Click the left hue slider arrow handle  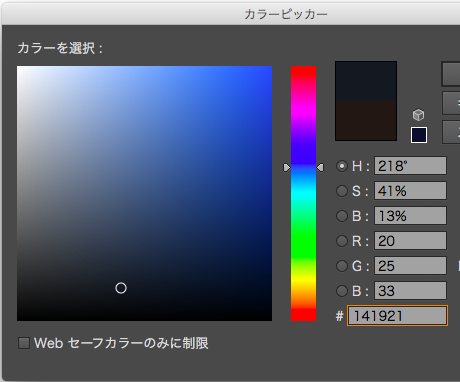click(287, 168)
